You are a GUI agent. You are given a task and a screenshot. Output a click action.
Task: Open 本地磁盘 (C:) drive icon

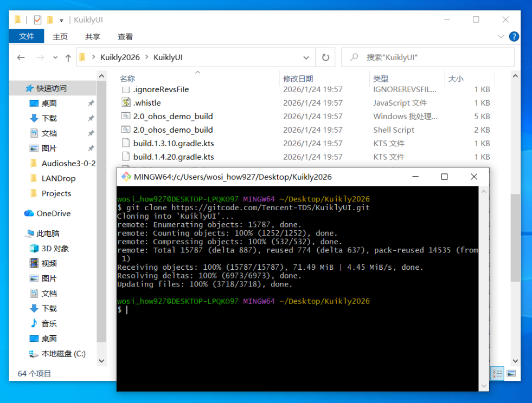34,354
